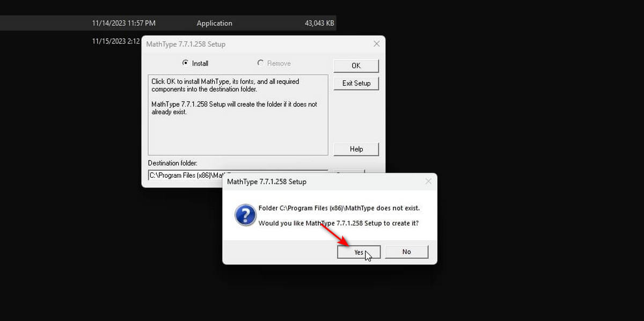Click the 'does not exist' message text
Screen dimensions: 644x321
(x=339, y=208)
